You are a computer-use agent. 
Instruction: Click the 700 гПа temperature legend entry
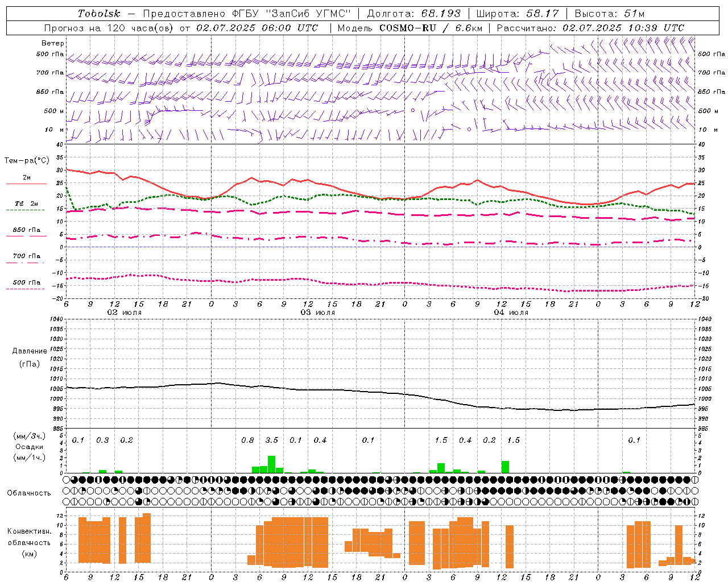pyautogui.click(x=27, y=256)
